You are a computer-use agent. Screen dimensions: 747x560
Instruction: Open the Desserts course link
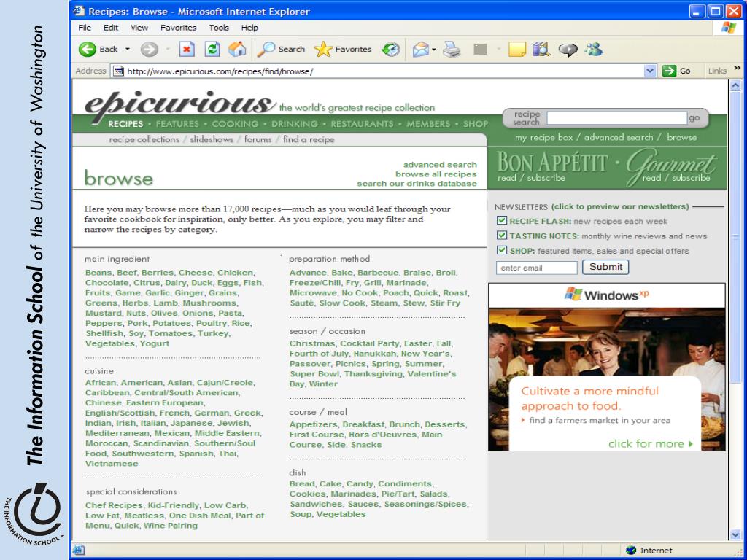pyautogui.click(x=446, y=424)
